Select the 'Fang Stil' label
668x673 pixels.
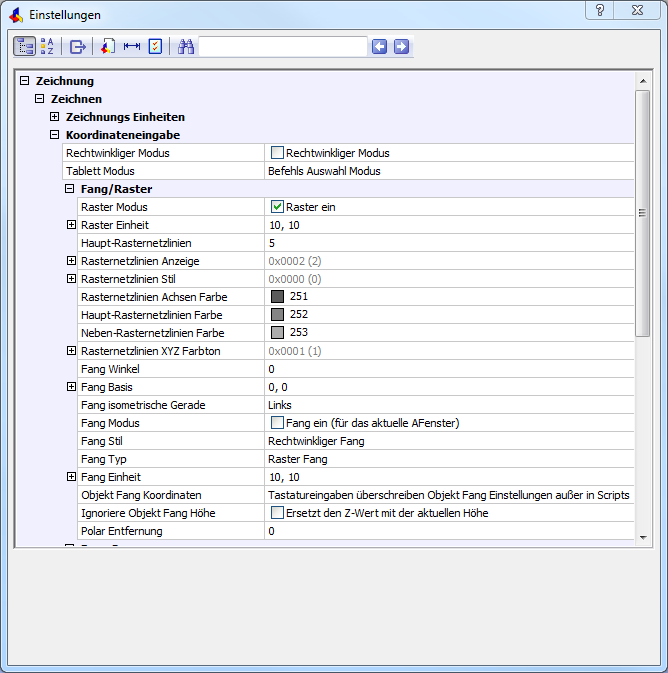click(102, 441)
